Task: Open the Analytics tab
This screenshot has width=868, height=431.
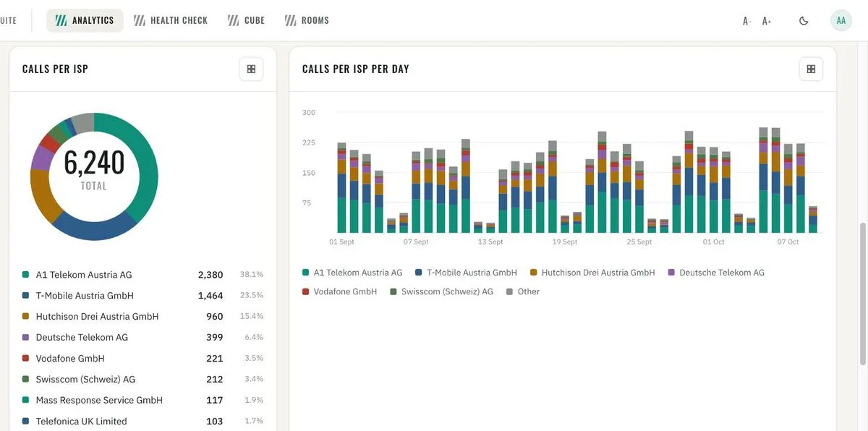Action: pos(85,20)
